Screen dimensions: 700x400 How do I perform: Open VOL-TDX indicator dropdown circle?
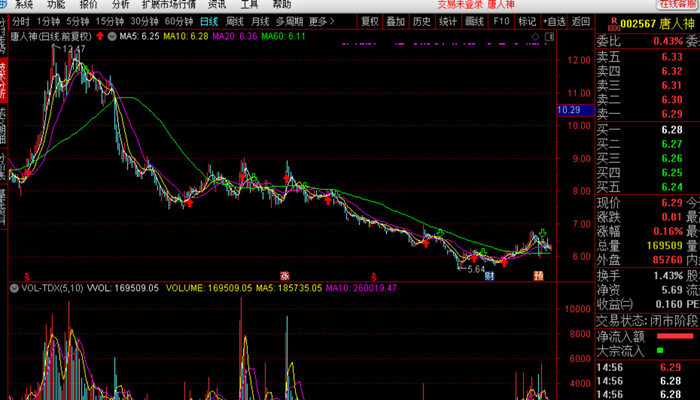click(x=13, y=288)
